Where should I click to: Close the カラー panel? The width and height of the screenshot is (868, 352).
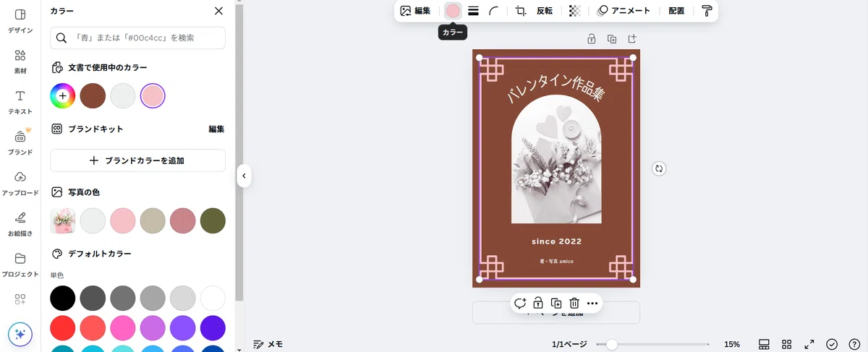tap(218, 11)
